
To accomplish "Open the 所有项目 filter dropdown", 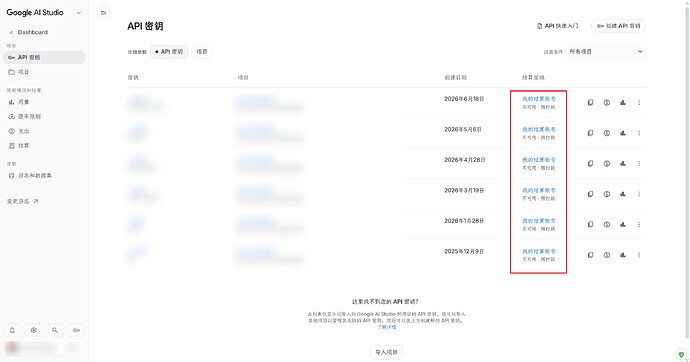I will pyautogui.click(x=606, y=51).
